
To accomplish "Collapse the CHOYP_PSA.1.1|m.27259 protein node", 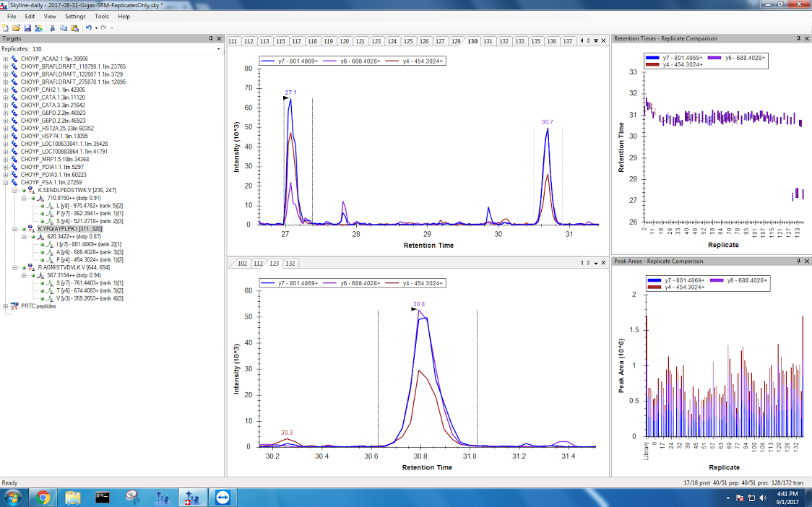I will [x=6, y=183].
